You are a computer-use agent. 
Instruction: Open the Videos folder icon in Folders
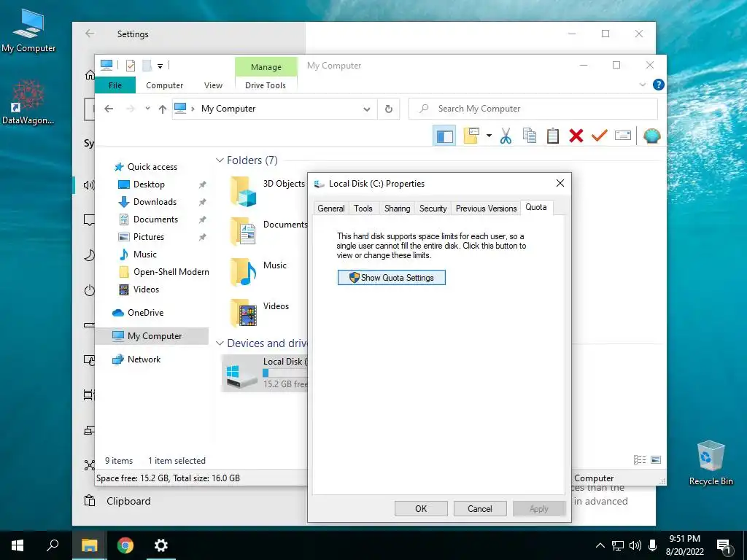(244, 313)
